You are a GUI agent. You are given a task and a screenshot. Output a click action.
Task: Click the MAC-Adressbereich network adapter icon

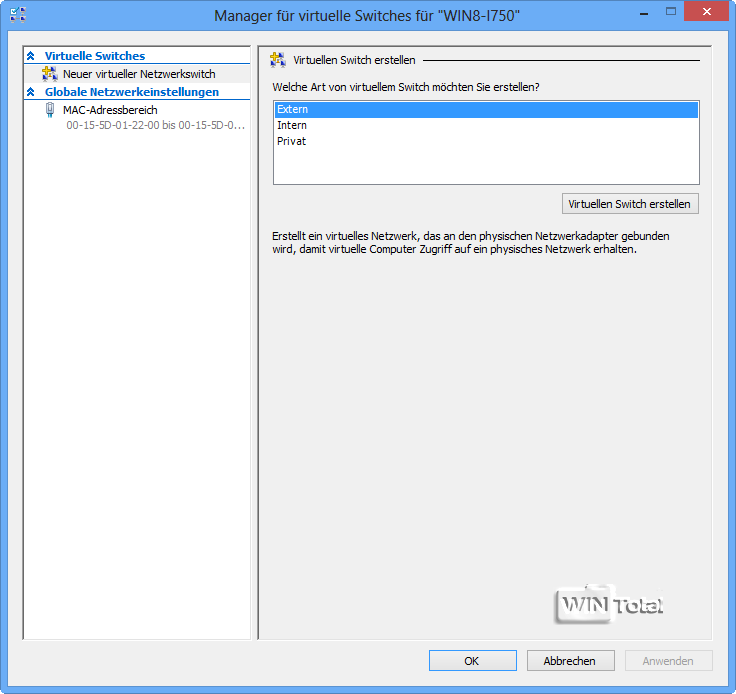click(50, 110)
